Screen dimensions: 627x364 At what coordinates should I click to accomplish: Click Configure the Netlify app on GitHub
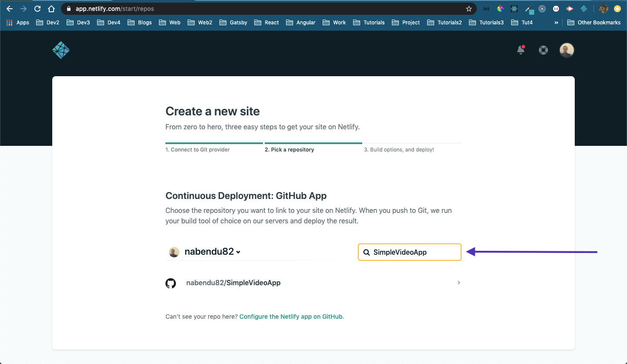coord(291,317)
